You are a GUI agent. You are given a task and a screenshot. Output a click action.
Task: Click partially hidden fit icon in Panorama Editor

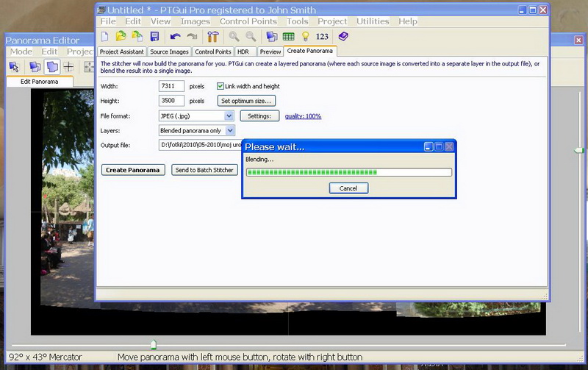89,67
